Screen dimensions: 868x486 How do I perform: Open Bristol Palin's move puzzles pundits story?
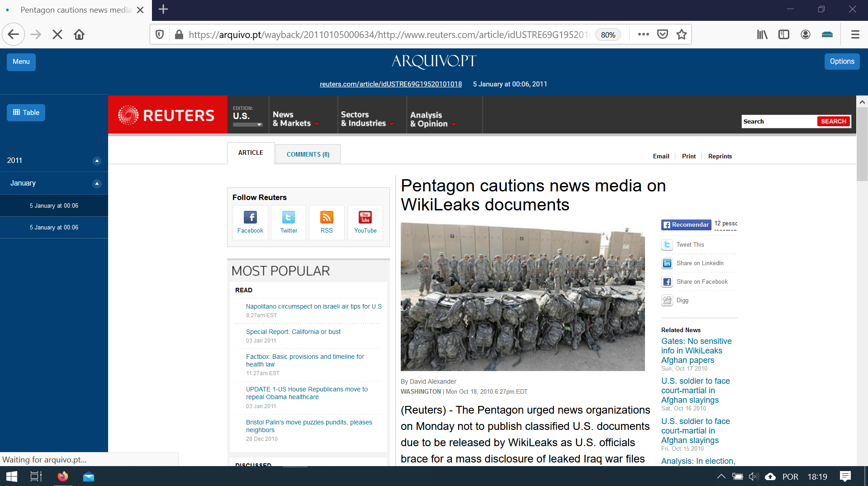click(x=309, y=426)
